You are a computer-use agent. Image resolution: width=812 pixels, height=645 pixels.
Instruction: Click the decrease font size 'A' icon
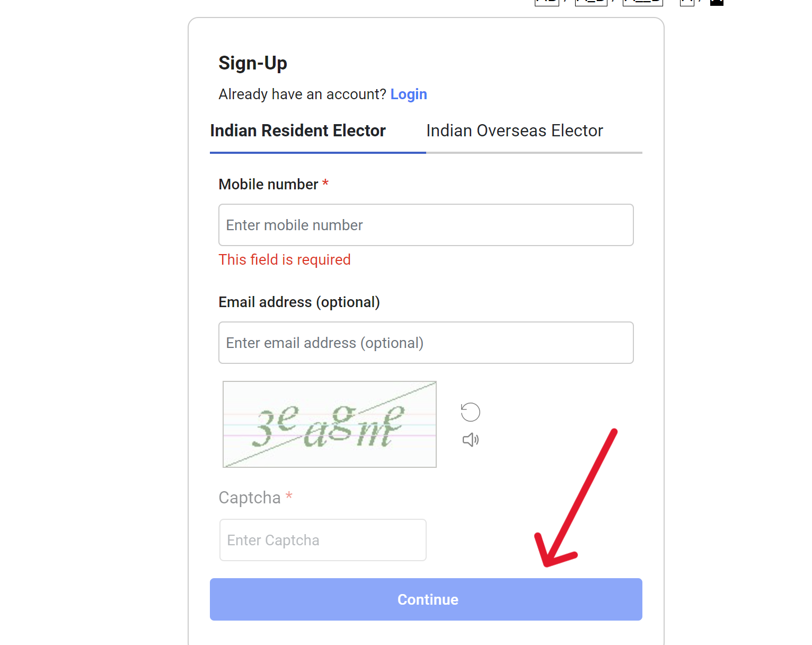687,2
